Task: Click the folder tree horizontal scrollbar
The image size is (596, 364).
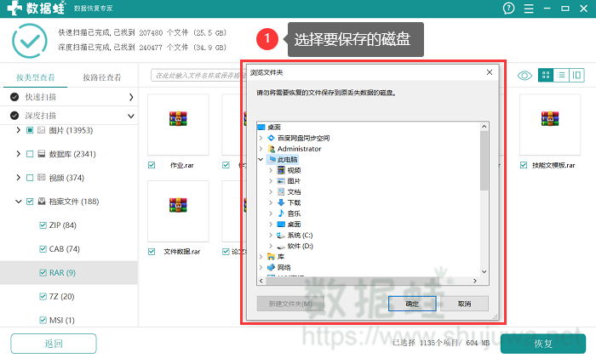Action: [x=352, y=281]
